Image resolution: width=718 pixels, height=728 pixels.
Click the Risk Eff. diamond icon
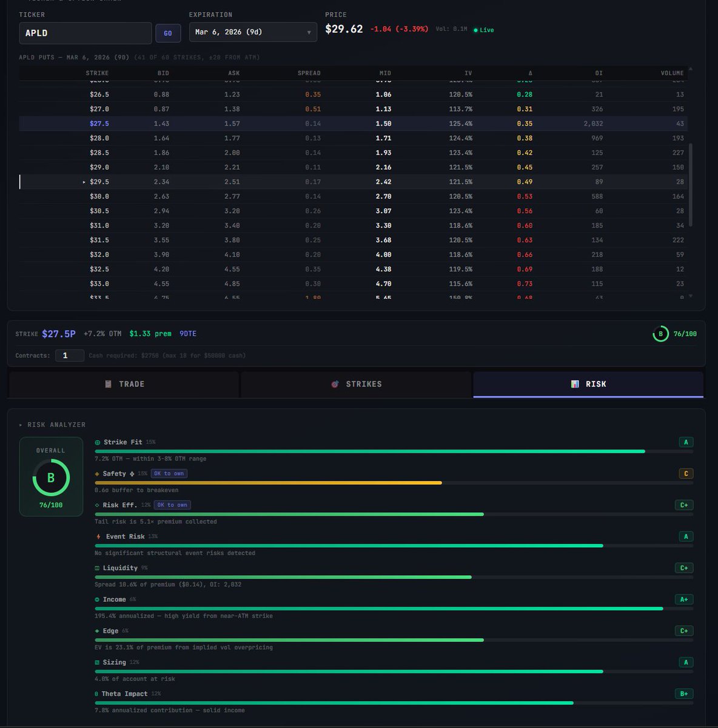pyautogui.click(x=98, y=505)
